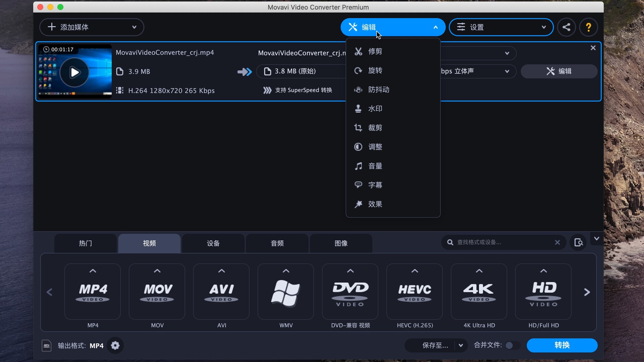This screenshot has height=362, width=644.
Task: Choose 字幕 subtitles menu entry
Action: (x=393, y=185)
